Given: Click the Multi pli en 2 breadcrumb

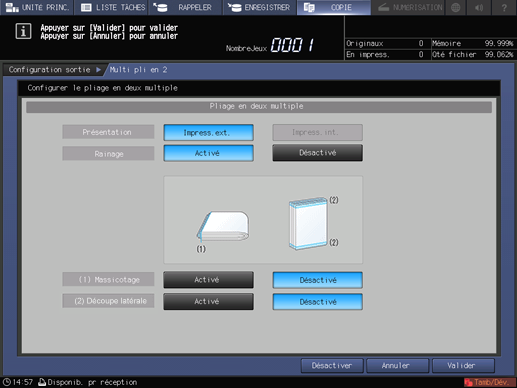Looking at the screenshot, I should tap(138, 70).
